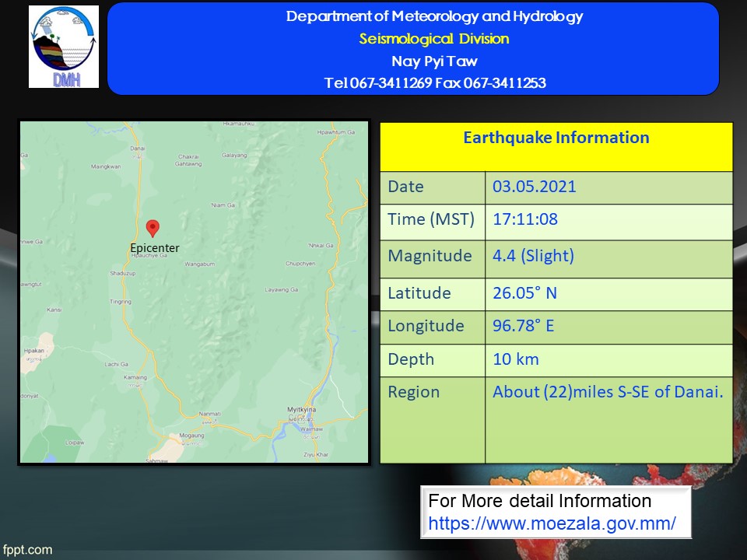Click the magnitude value 4.4 (Slight)
This screenshot has width=747, height=560.
[533, 256]
